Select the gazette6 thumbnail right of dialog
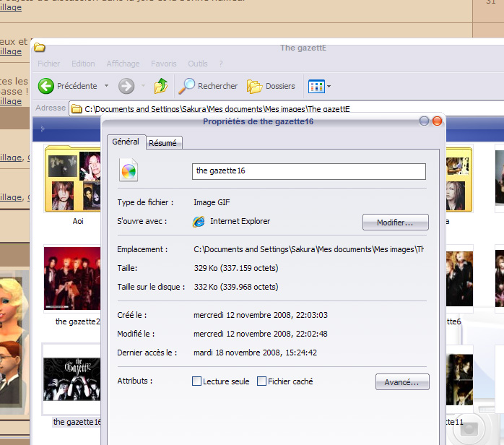The width and height of the screenshot is (504, 445). 459,279
